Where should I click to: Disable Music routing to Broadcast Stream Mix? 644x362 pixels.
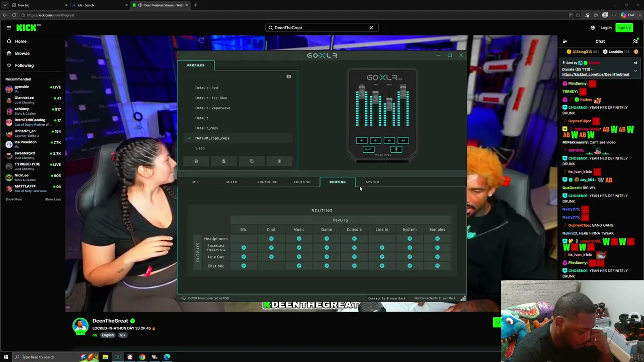click(x=299, y=248)
